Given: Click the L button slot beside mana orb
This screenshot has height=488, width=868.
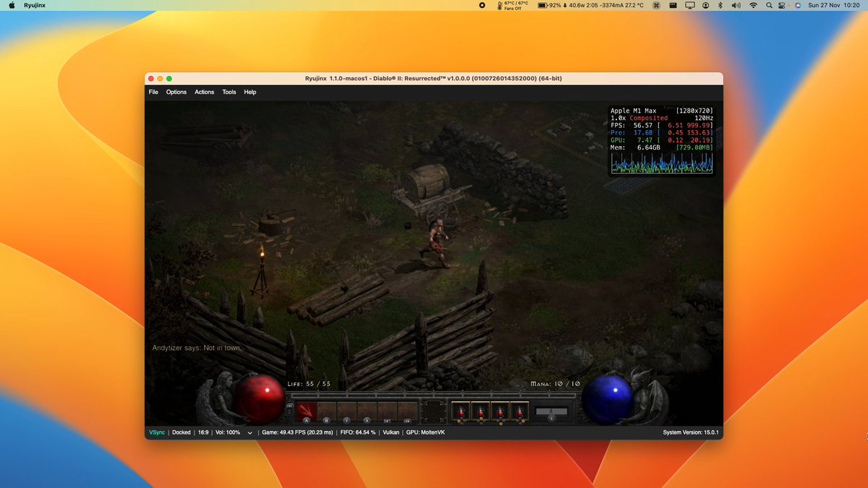Looking at the screenshot, I should 551,412.
